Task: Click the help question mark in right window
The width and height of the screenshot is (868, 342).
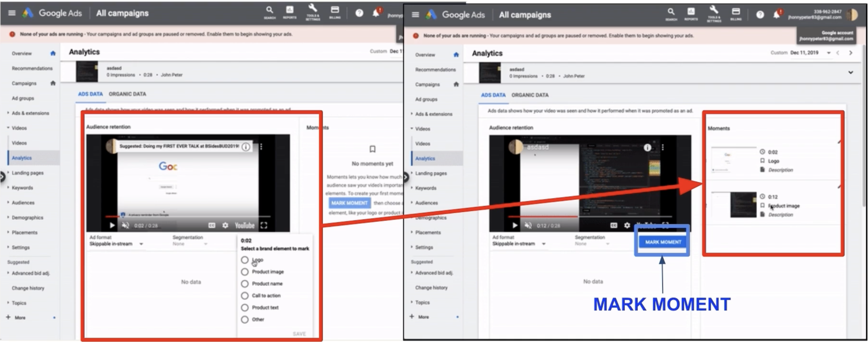Action: pyautogui.click(x=760, y=14)
